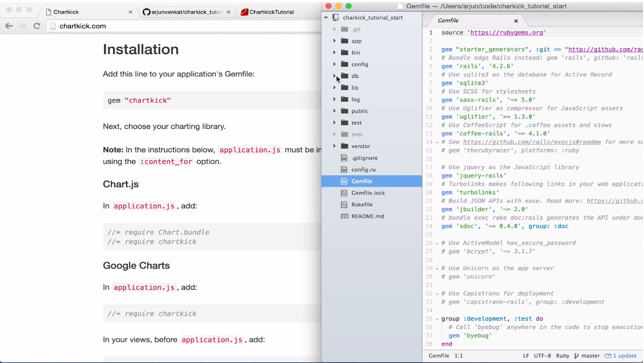Open the rubygems.org link in line 1
Image resolution: width=644 pixels, height=363 pixels.
pos(507,32)
